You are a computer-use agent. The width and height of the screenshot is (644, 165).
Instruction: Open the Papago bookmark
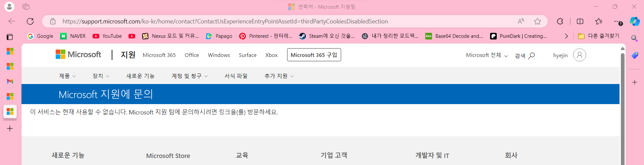[219, 36]
